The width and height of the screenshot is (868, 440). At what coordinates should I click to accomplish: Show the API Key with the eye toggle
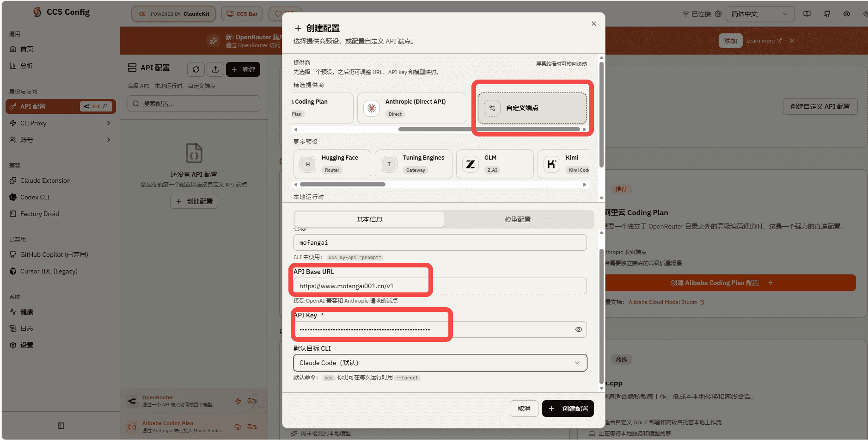point(579,329)
